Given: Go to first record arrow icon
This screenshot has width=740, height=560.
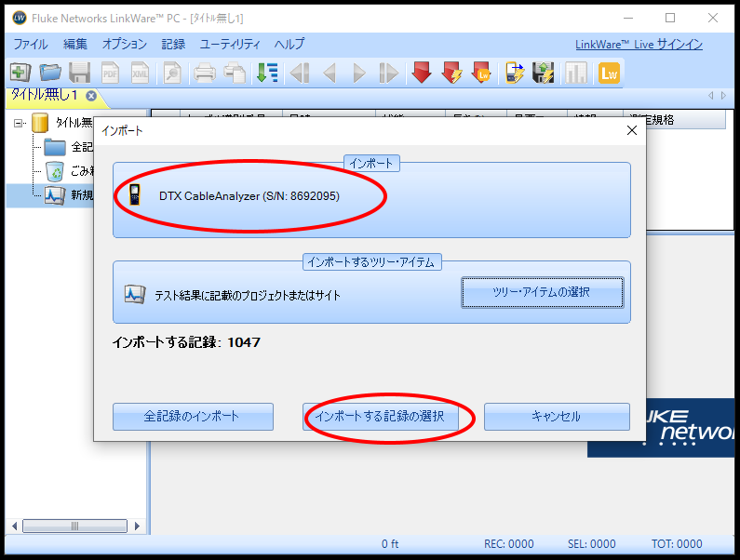Looking at the screenshot, I should [299, 73].
